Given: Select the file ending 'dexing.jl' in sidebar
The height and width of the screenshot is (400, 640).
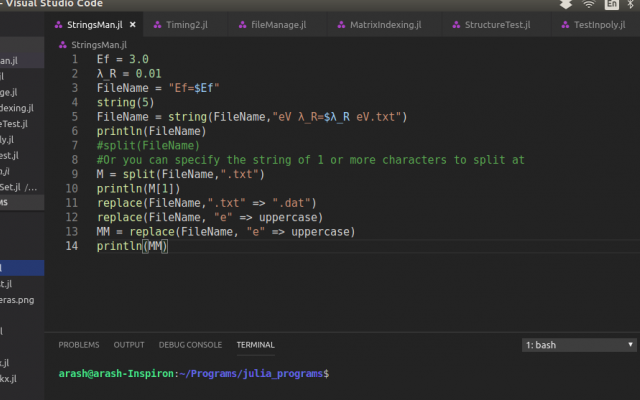Looking at the screenshot, I should [17, 108].
